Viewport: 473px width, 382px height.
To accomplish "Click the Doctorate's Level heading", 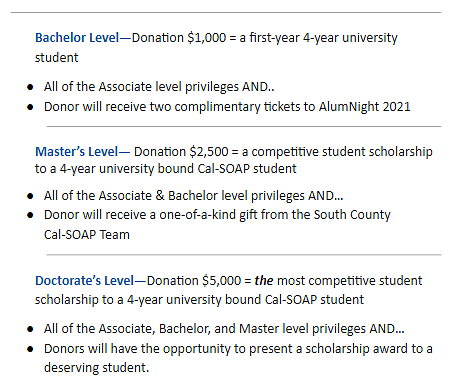I will point(85,281).
